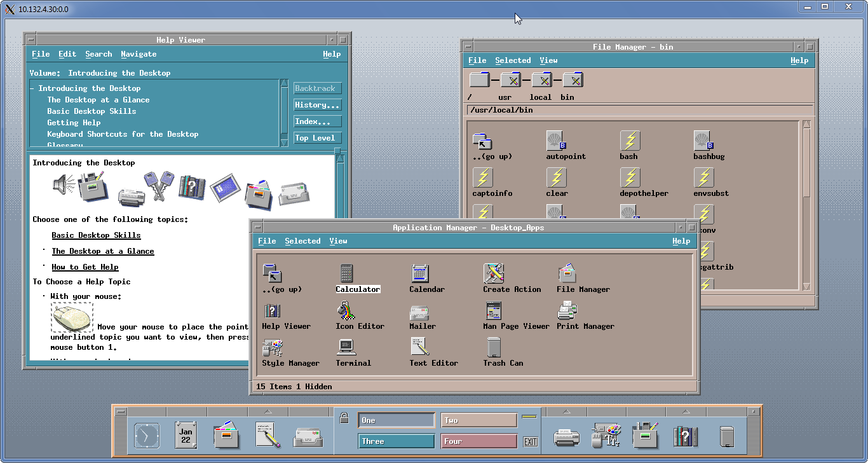Select the bash file icon in File Manager

pos(630,141)
